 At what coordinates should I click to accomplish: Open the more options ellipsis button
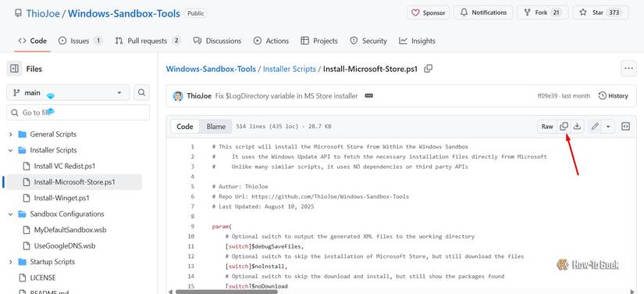point(629,69)
